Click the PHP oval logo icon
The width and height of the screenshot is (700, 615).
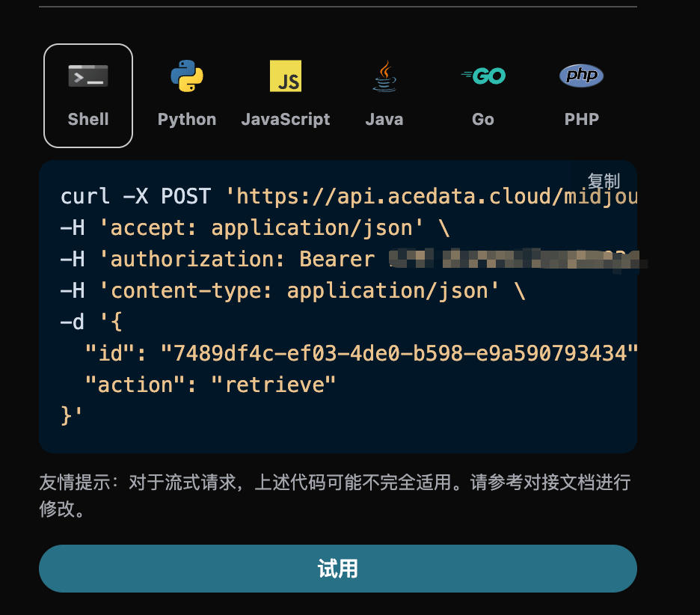(x=582, y=76)
